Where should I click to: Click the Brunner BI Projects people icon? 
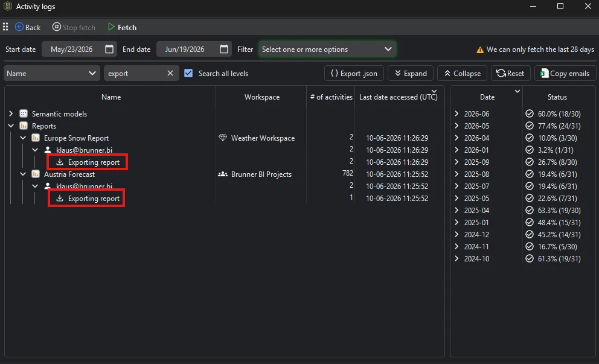[x=223, y=174]
